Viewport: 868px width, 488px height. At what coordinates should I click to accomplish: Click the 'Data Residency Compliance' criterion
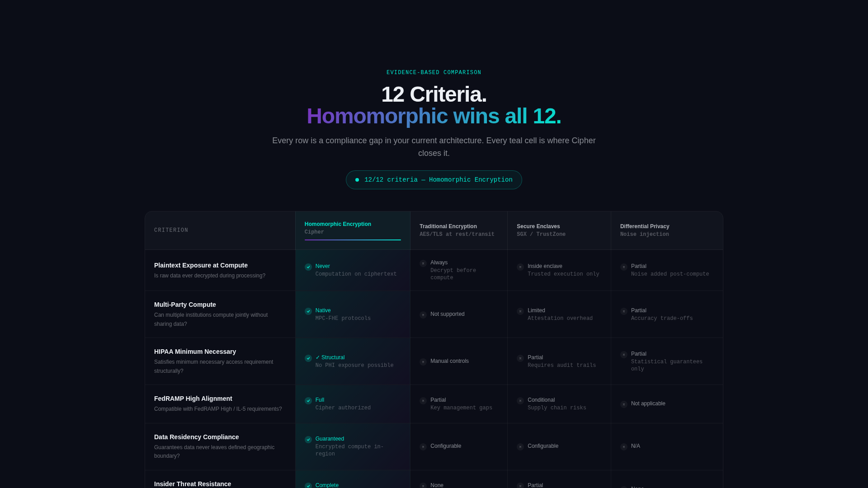196,437
